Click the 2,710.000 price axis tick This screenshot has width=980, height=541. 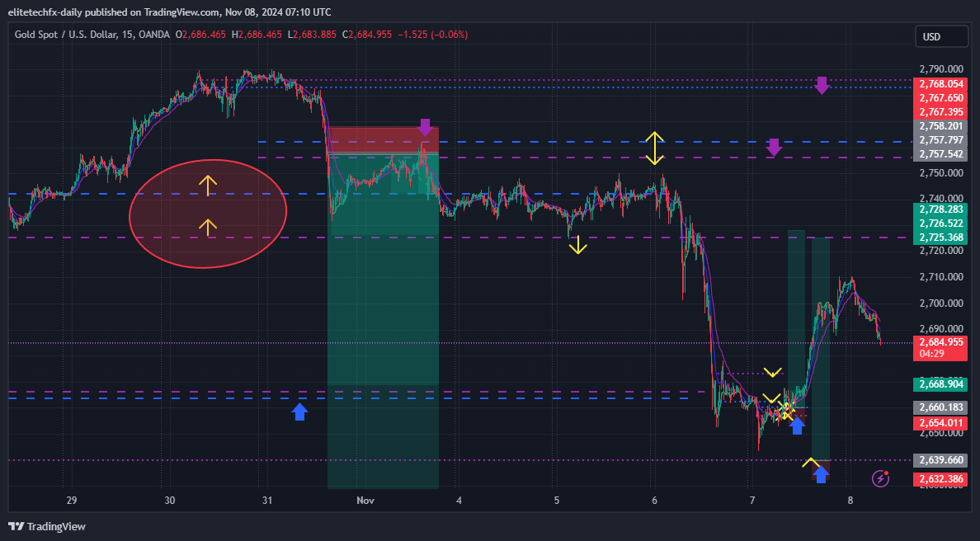point(940,277)
